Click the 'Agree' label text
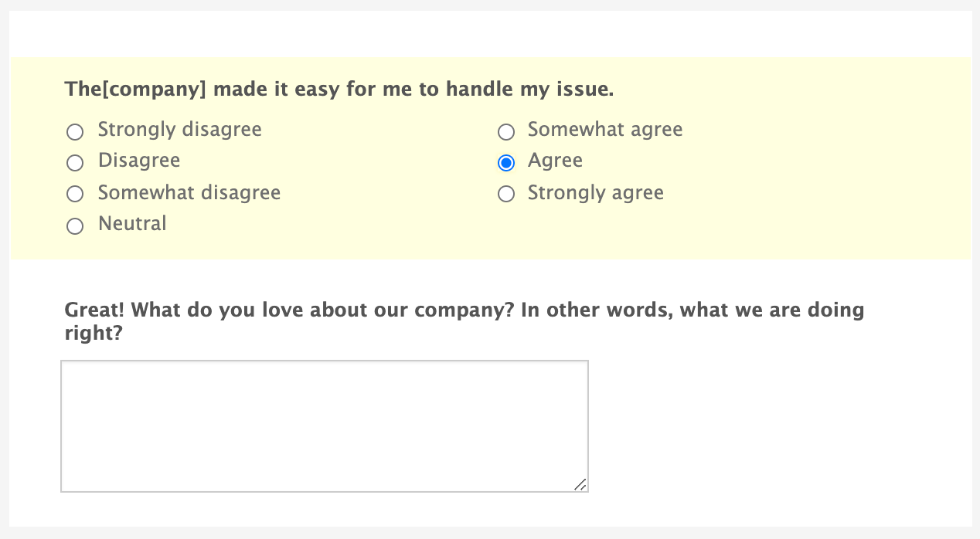 click(555, 161)
